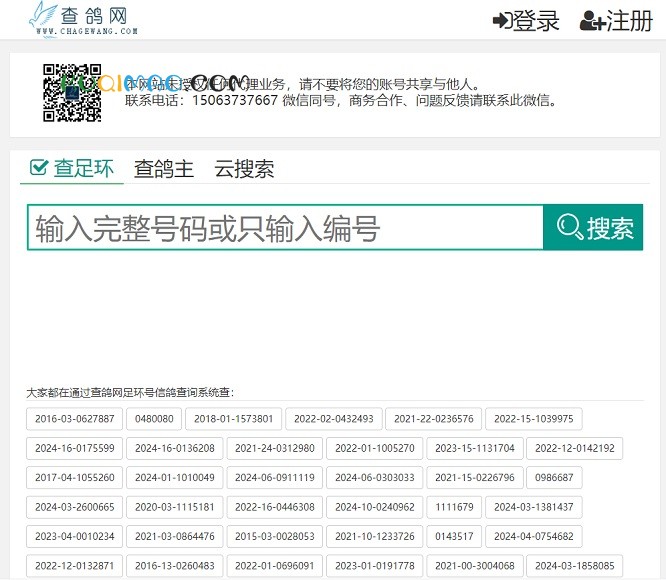This screenshot has height=580, width=666.
Task: Select ring number 2016-03-0627887
Action: click(75, 419)
